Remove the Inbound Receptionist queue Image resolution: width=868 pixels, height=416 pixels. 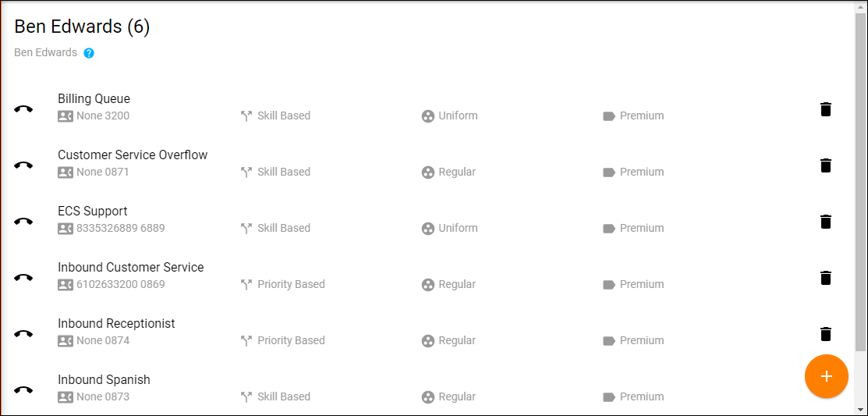tap(826, 334)
